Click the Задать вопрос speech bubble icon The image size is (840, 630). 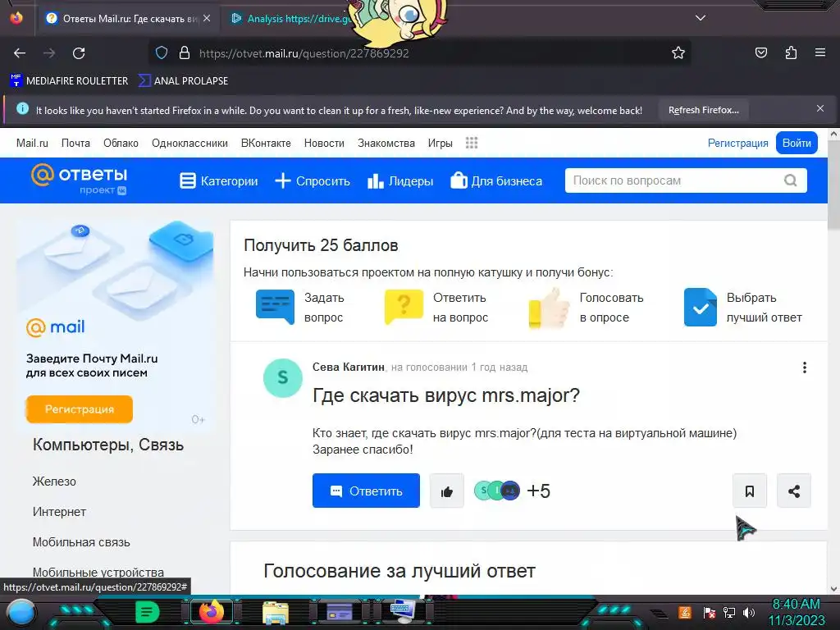pyautogui.click(x=275, y=307)
